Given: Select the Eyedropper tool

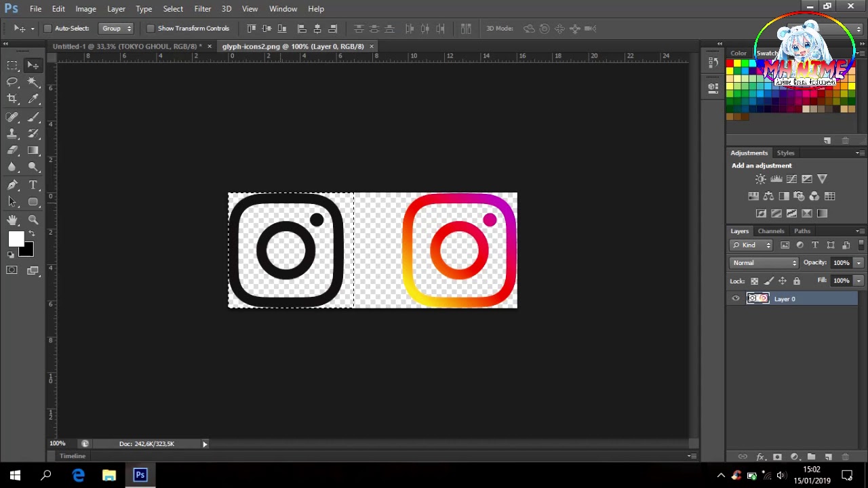Looking at the screenshot, I should [33, 99].
